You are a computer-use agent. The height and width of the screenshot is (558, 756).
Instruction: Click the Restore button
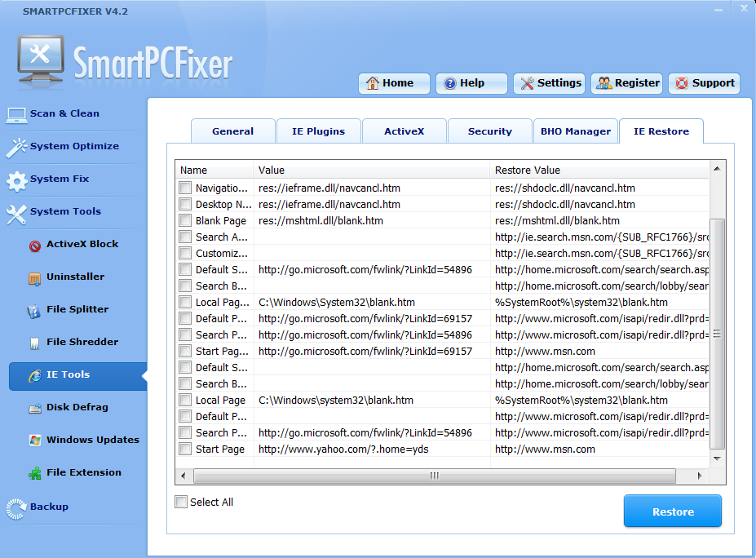673,511
